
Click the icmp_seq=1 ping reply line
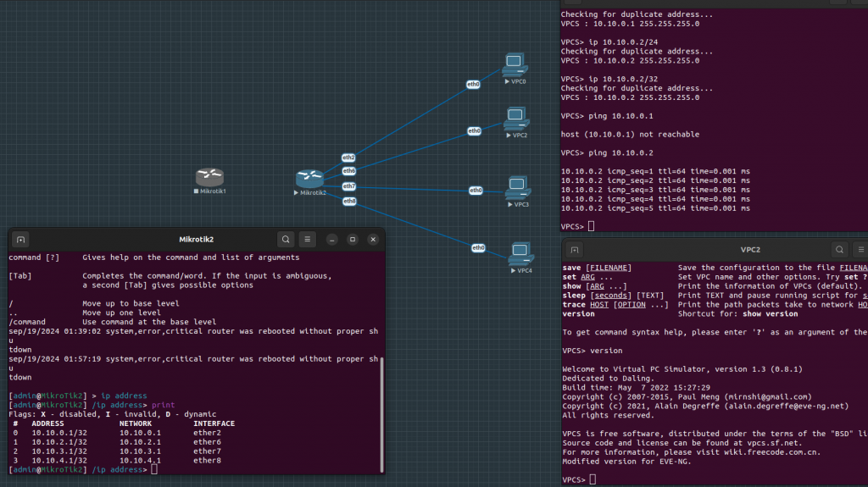point(655,172)
